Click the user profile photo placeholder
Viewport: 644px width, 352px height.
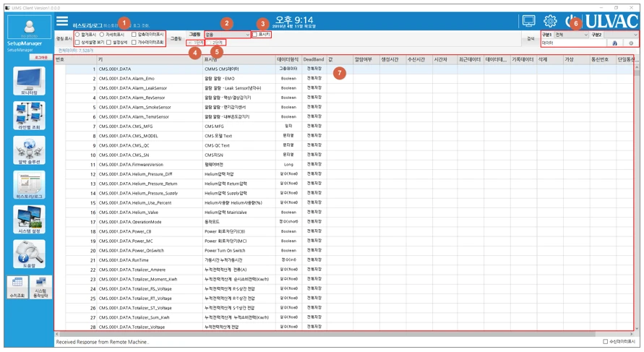pos(29,27)
